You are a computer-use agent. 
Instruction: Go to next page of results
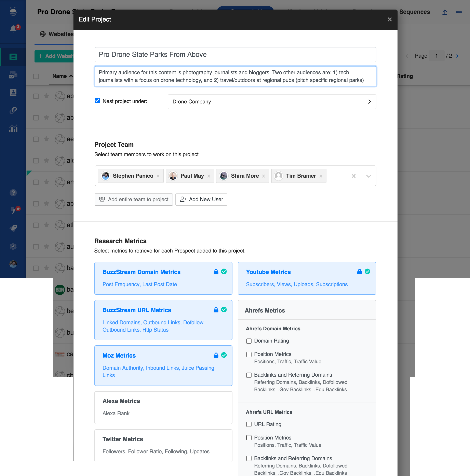pos(457,56)
